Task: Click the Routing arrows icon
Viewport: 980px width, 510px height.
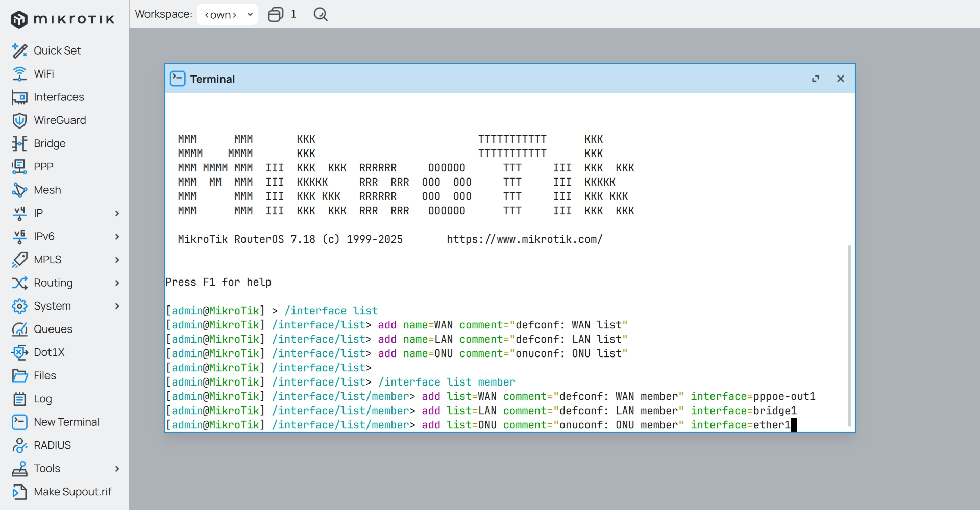Action: tap(19, 283)
